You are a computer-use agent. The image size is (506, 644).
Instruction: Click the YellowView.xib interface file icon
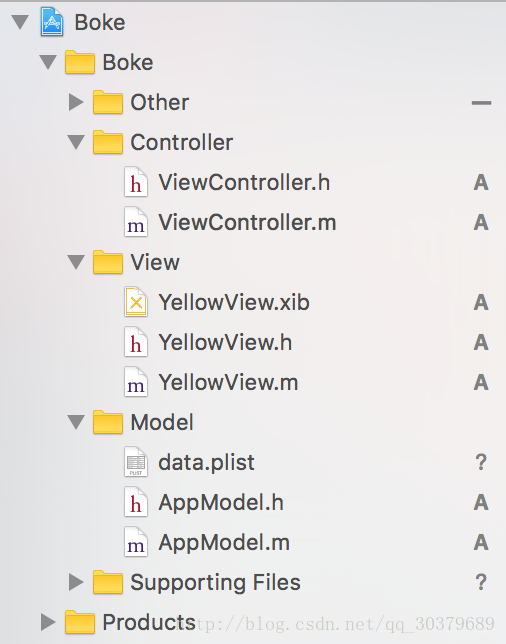[x=136, y=302]
